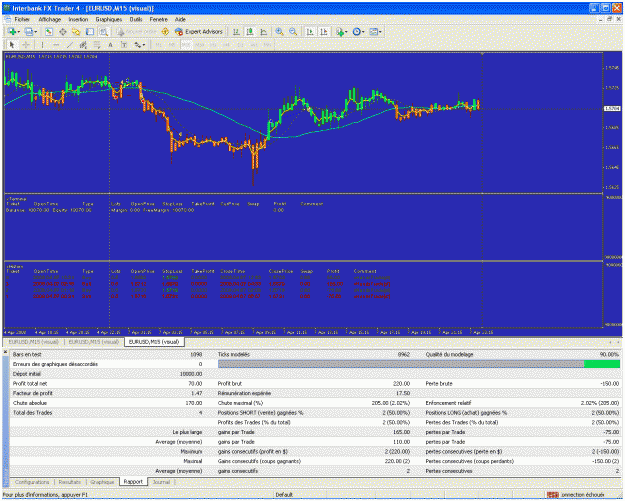
Task: Select the Fibonacci Retracement tool
Action: [x=97, y=45]
